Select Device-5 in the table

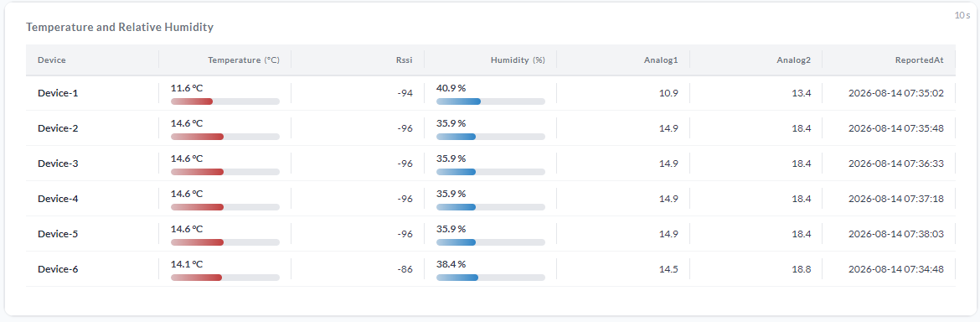click(x=58, y=234)
